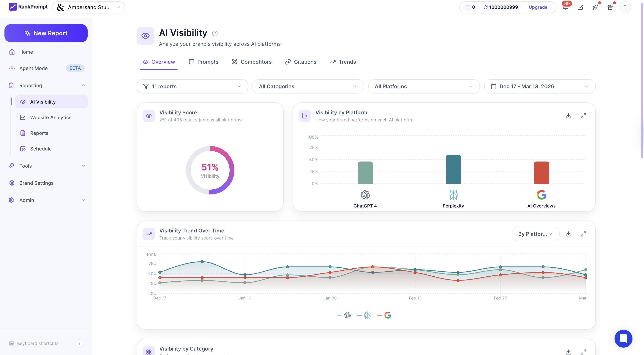The image size is (644, 355).
Task: Download the Visibility by Platform chart
Action: coord(569,116)
